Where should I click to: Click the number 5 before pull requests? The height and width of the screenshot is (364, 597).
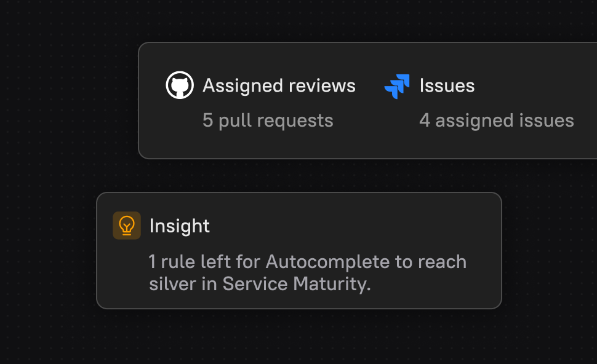(x=207, y=121)
